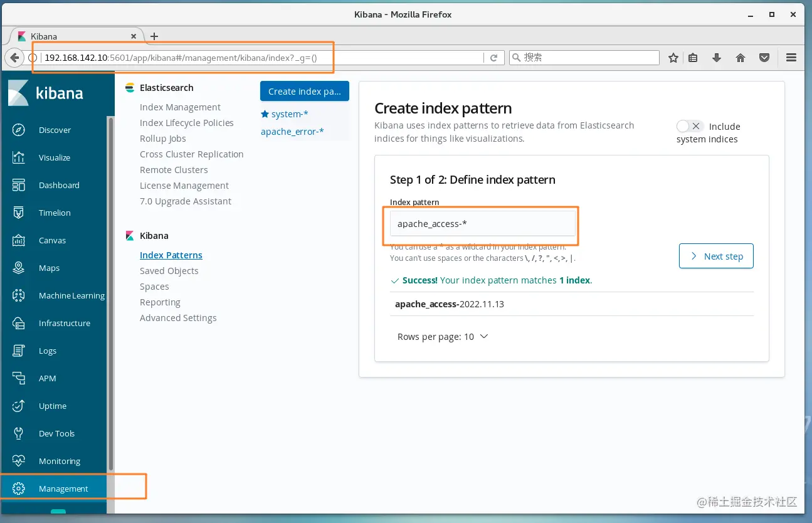Open Dashboard via its grid icon
The image size is (812, 523).
tap(19, 185)
